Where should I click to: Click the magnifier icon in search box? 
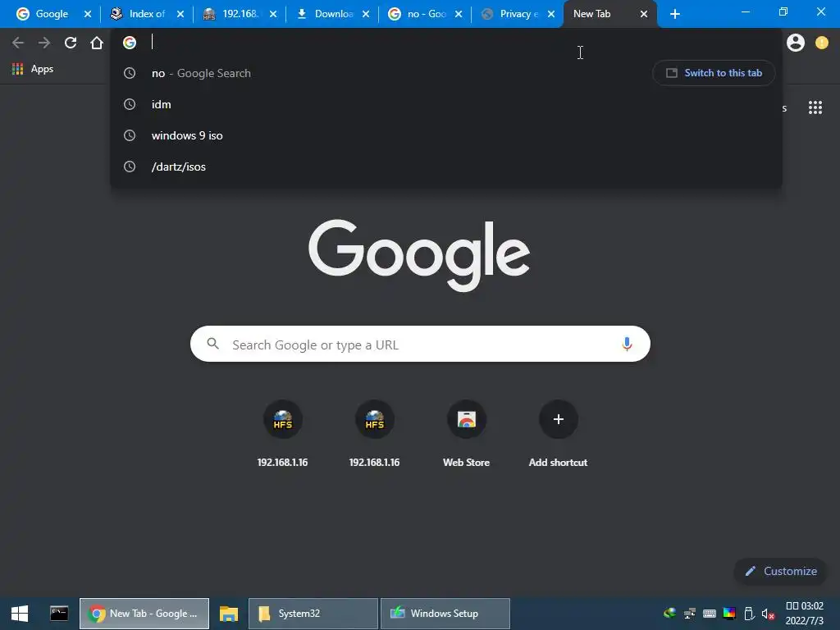tap(212, 344)
